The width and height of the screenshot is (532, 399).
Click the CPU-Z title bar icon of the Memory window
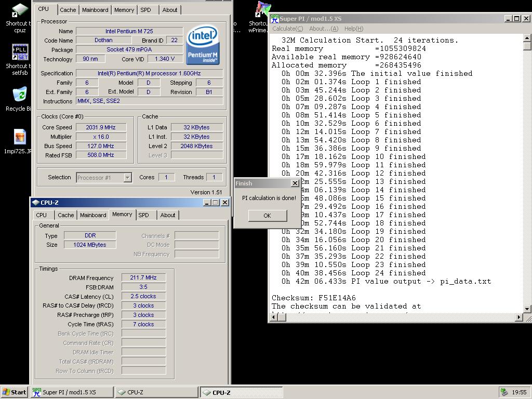click(x=35, y=203)
